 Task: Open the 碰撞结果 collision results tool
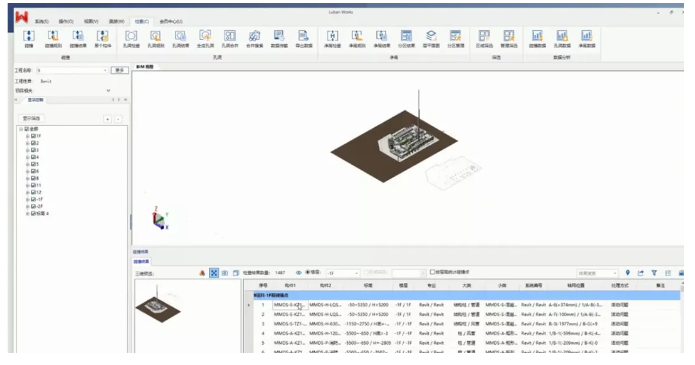click(x=78, y=39)
